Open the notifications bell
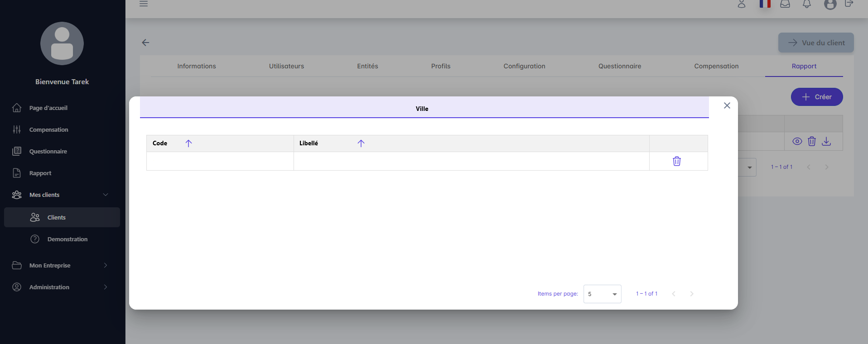 [806, 4]
